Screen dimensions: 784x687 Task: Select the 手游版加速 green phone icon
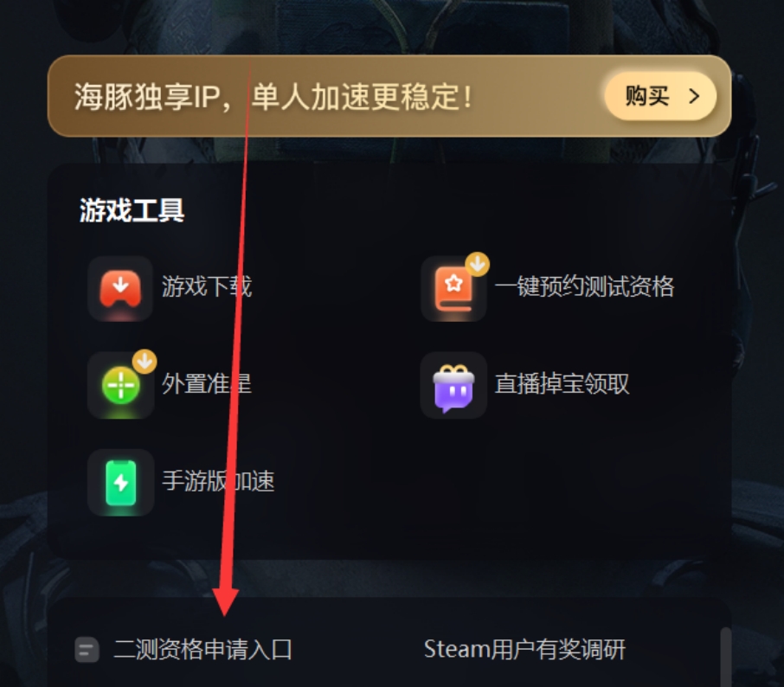tap(120, 483)
